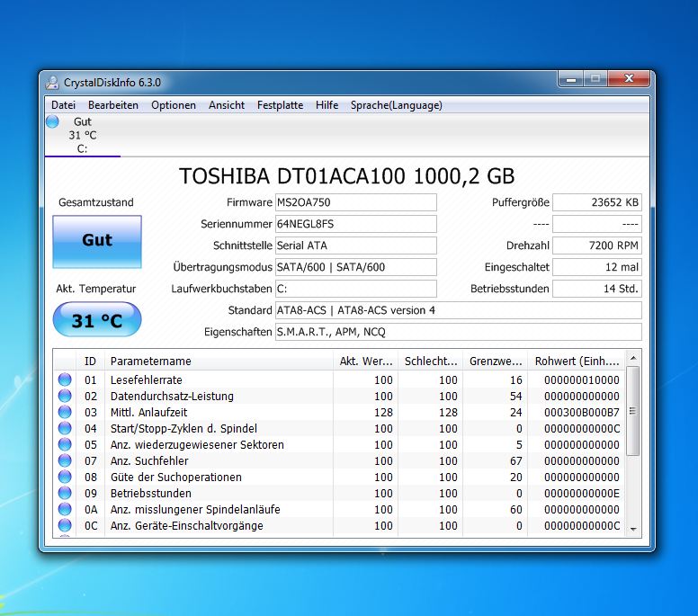Open the Bearbeiten menu
This screenshot has width=698, height=616.
(113, 105)
